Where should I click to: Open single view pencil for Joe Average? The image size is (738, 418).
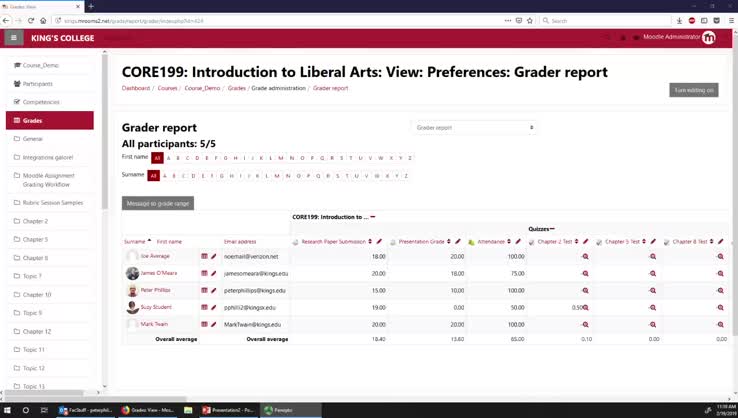click(214, 256)
